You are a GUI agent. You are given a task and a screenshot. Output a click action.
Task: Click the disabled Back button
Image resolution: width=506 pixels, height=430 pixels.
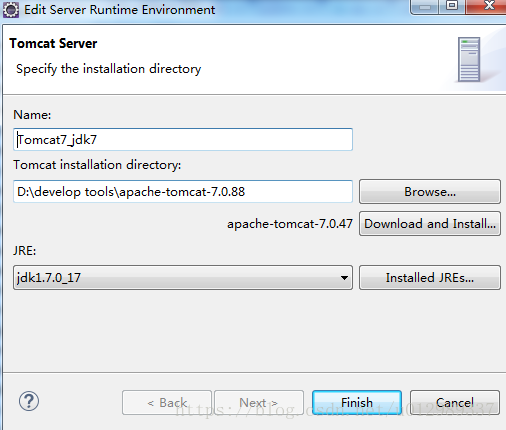(x=167, y=403)
